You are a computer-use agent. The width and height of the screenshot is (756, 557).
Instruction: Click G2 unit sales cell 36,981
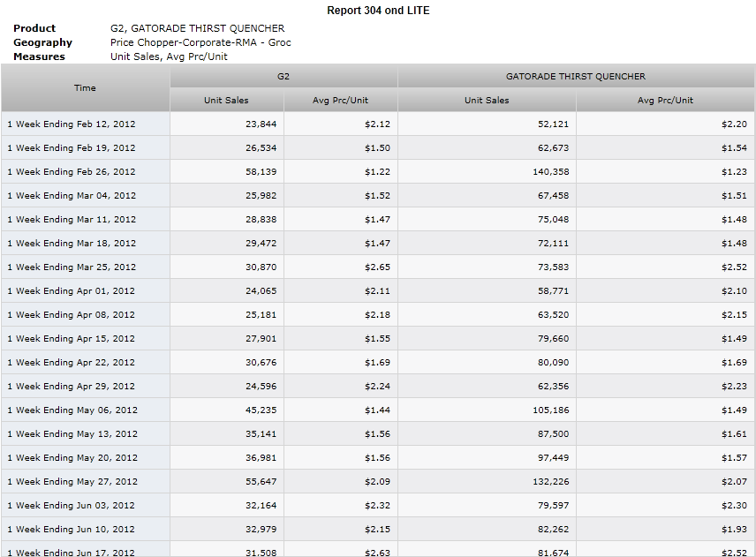click(227, 458)
